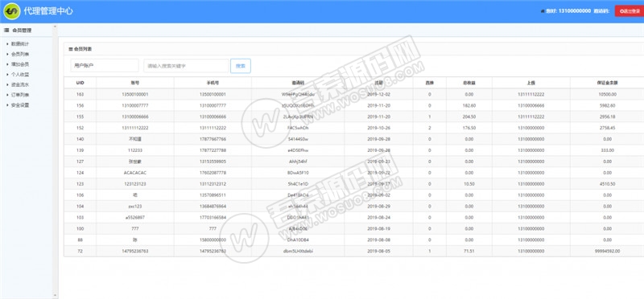Open 数据统计 in the sidebar

click(19, 44)
